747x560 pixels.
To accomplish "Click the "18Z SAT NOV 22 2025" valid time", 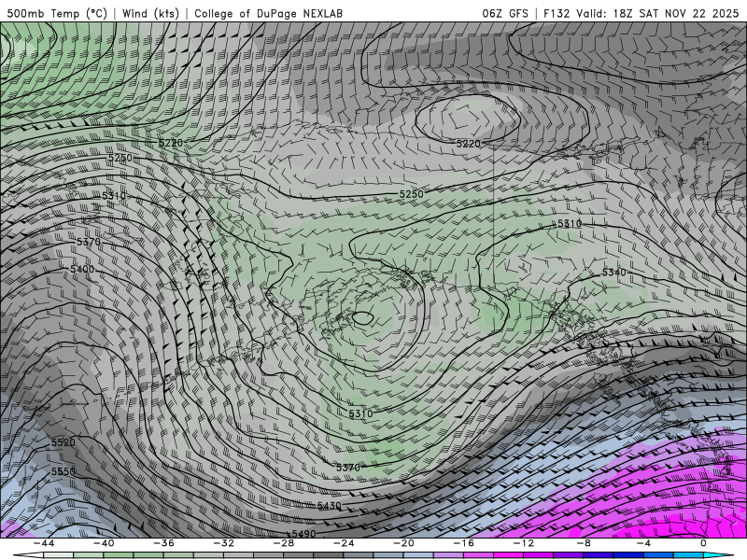I will 675,13.
